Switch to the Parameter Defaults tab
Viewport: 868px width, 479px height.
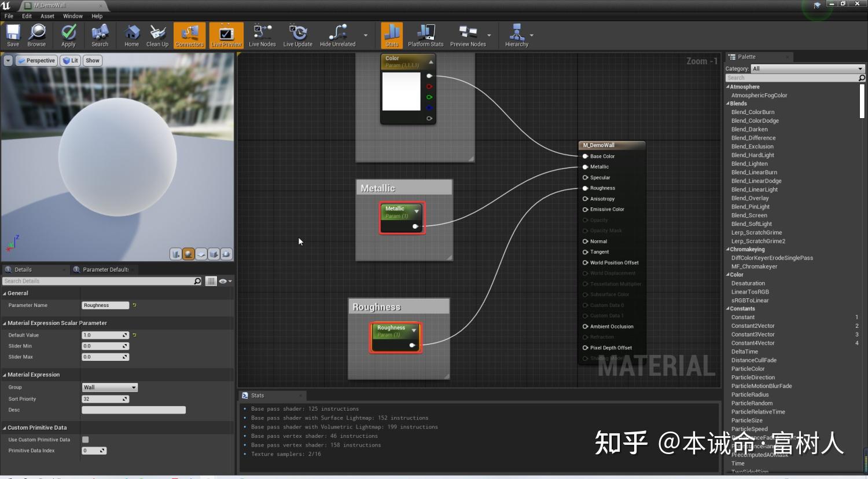[104, 269]
